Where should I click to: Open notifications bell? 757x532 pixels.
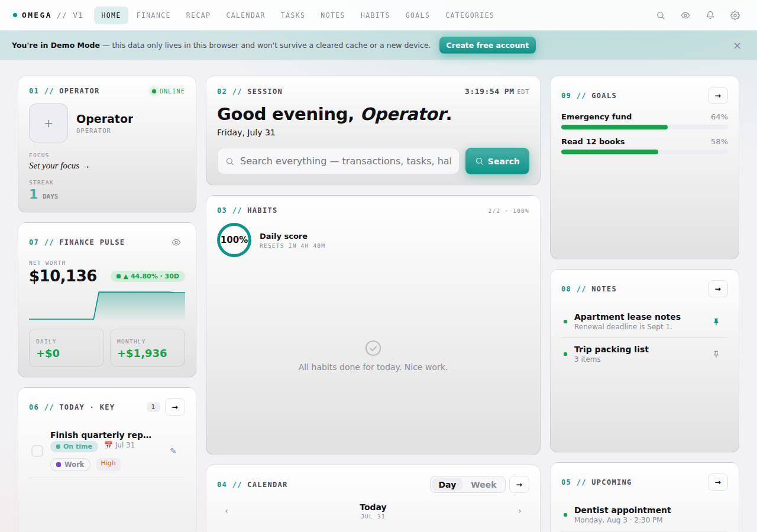tap(710, 15)
